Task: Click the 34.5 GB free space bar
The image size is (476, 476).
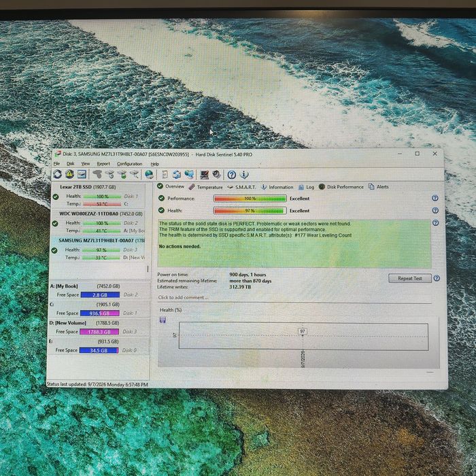Action: click(99, 350)
